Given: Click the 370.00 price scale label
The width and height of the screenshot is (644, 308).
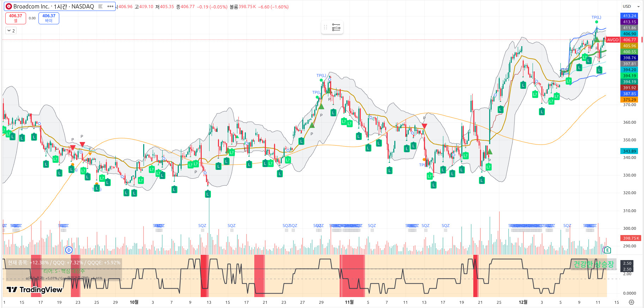Looking at the screenshot, I should coord(629,105).
